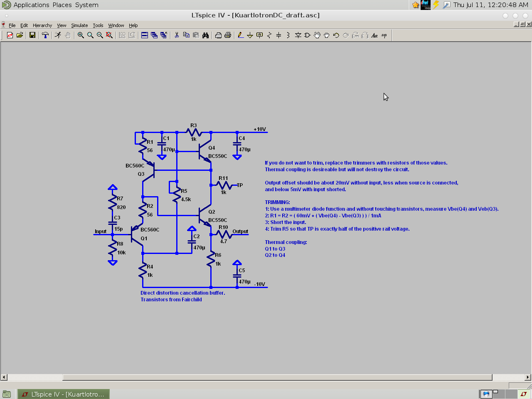Screen dimensions: 532x399
Task: Select the Drag closed-hand tool
Action: coord(327,35)
